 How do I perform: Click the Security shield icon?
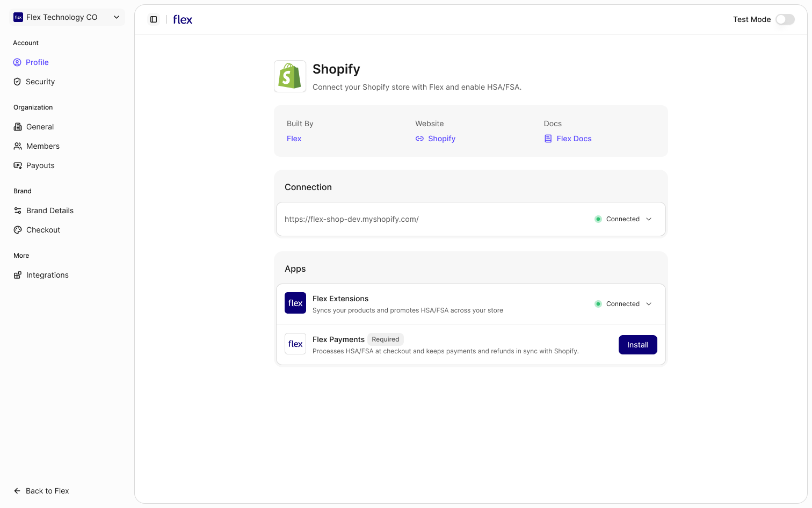coord(17,82)
